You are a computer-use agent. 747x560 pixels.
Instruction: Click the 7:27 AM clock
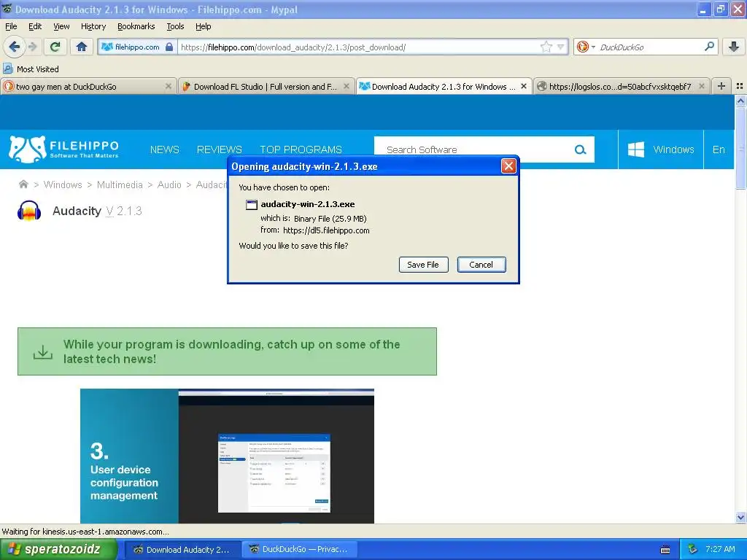720,549
